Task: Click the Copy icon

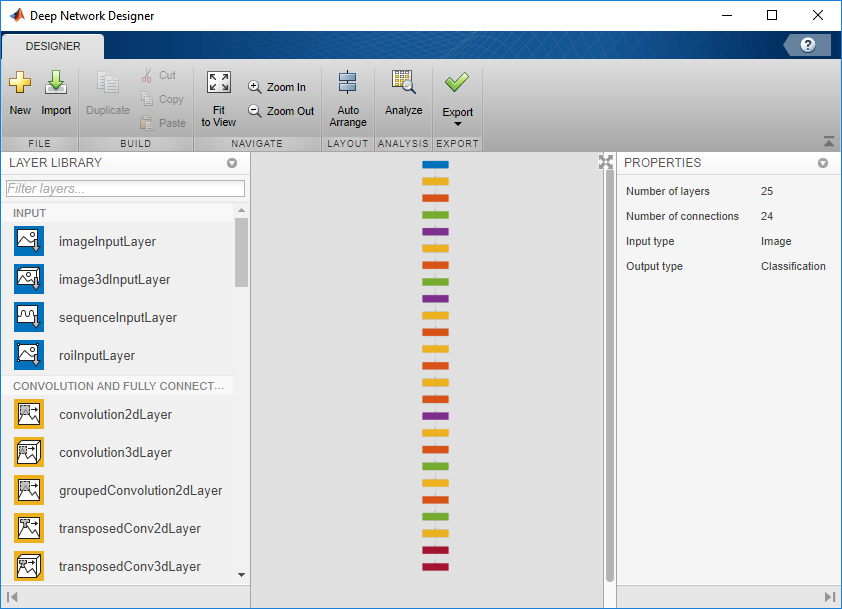Action: pyautogui.click(x=147, y=99)
